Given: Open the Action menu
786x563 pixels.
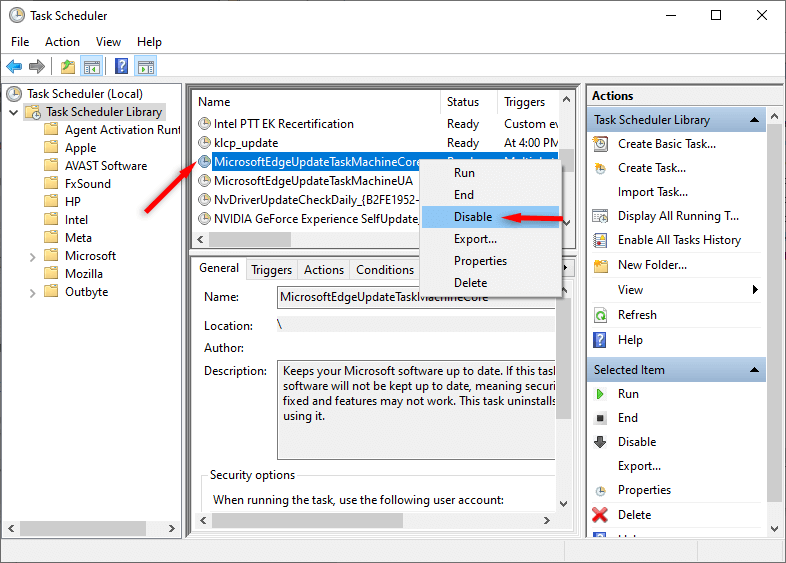Looking at the screenshot, I should tap(62, 42).
